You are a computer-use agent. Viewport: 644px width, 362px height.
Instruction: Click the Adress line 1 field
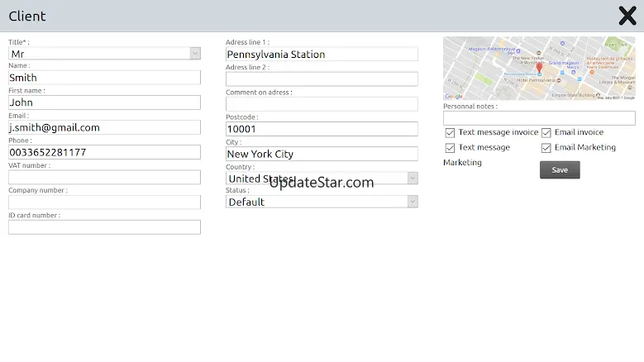pyautogui.click(x=322, y=54)
